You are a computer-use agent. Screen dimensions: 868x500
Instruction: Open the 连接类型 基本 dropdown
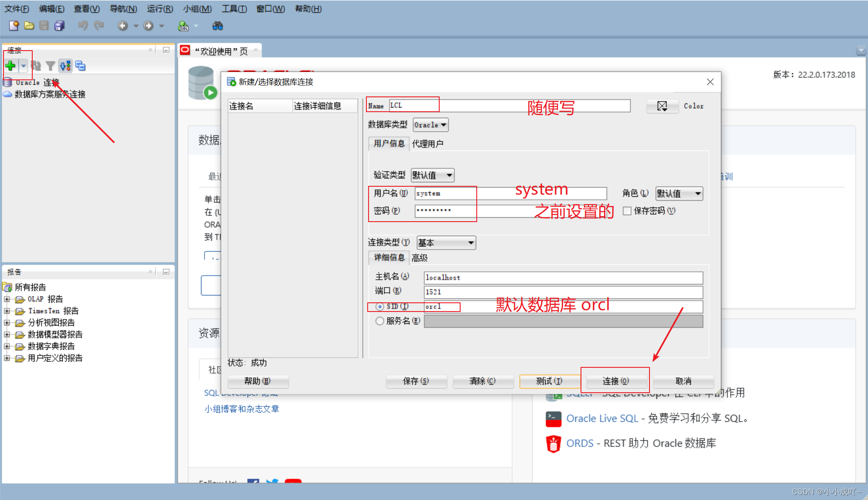point(446,243)
